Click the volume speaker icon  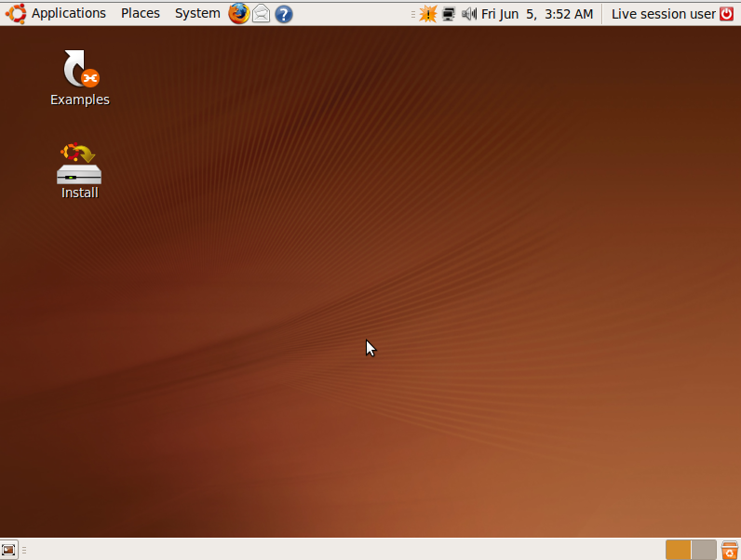pos(469,14)
